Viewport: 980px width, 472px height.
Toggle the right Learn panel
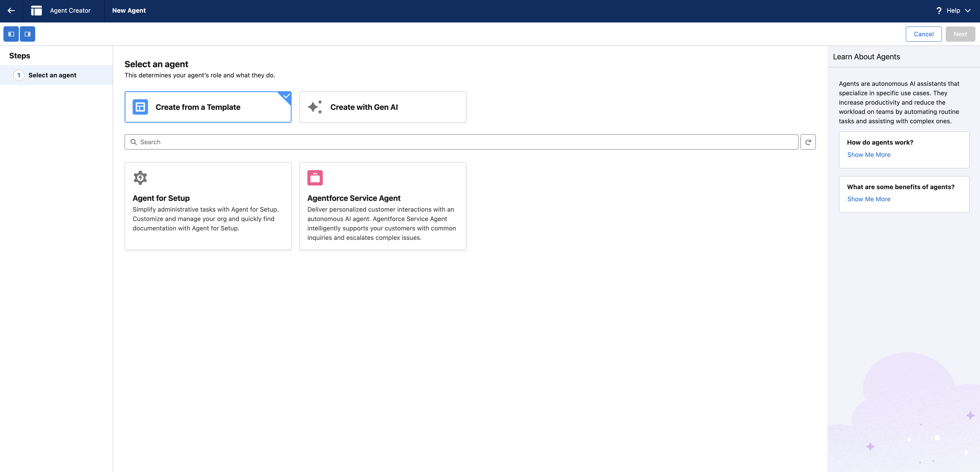tap(27, 34)
